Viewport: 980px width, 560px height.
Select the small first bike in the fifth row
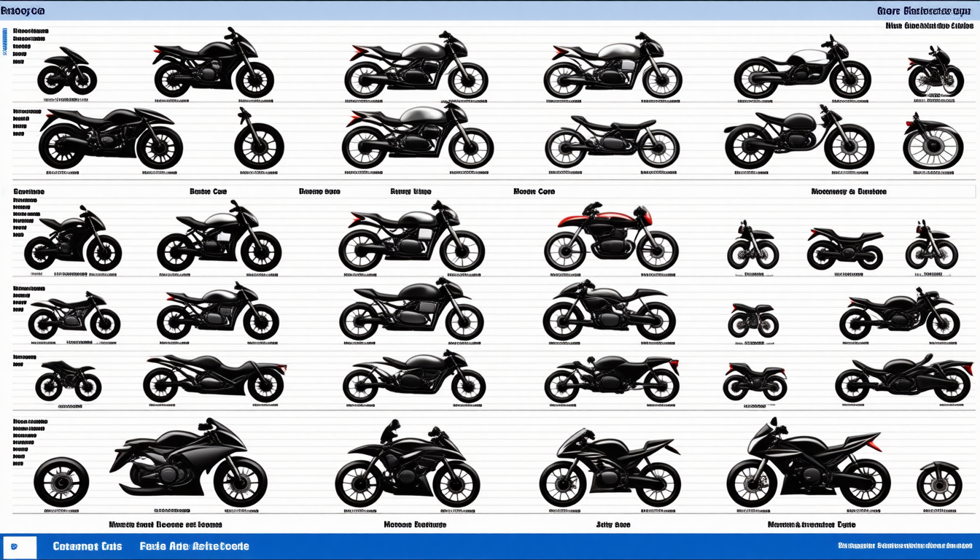click(x=68, y=380)
